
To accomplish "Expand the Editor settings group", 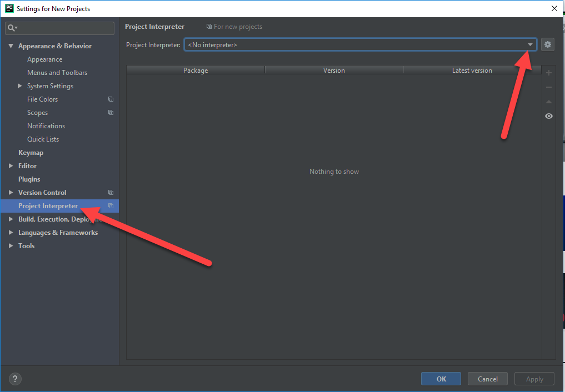I will [x=11, y=166].
